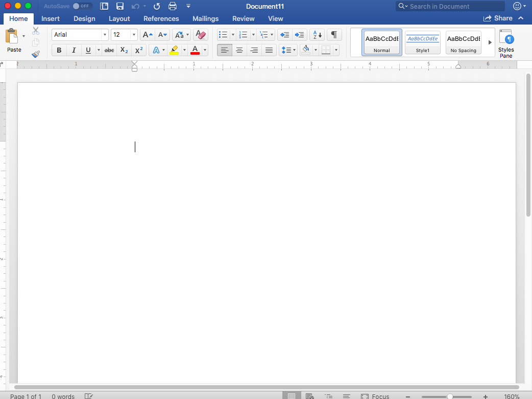Decrease font size with the smaller A
The image size is (532, 399).
(x=162, y=35)
